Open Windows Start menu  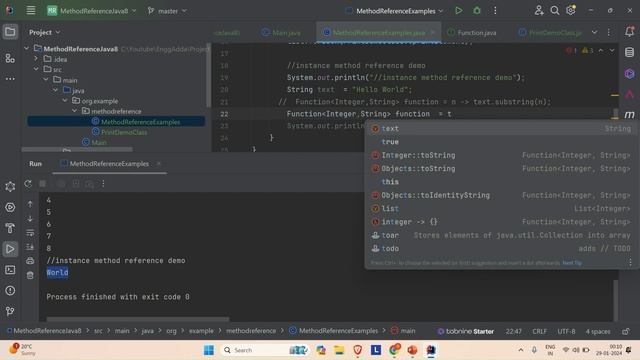(209, 350)
